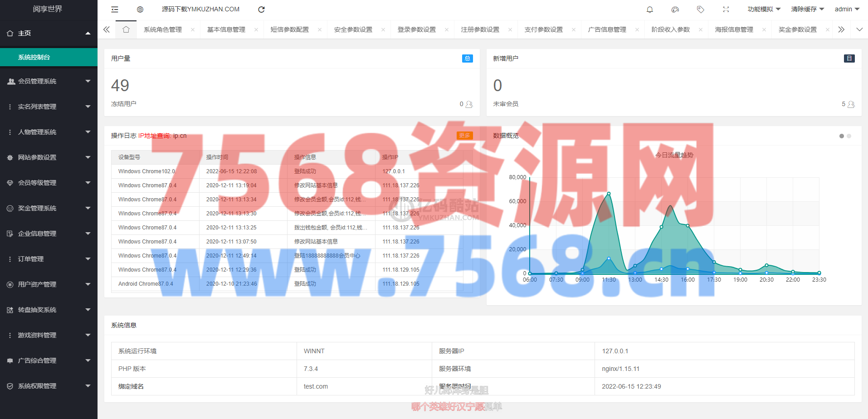This screenshot has height=419, width=868.
Task: Open the notification bell
Action: (649, 10)
